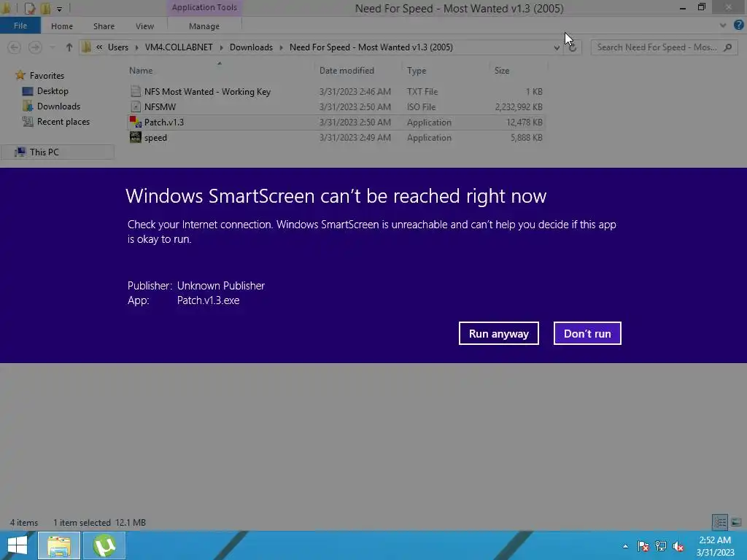Click the Back navigation arrow
This screenshot has height=560, width=747.
(x=15, y=47)
